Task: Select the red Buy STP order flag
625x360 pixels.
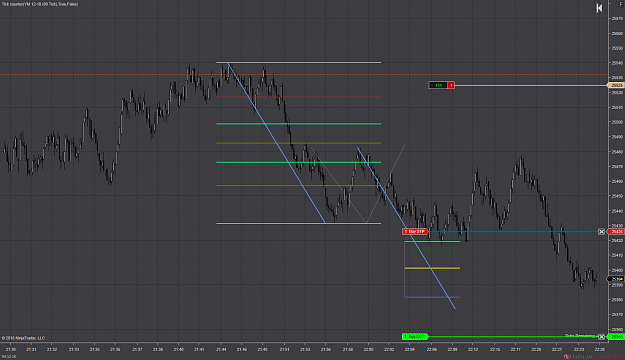Action: pos(415,232)
